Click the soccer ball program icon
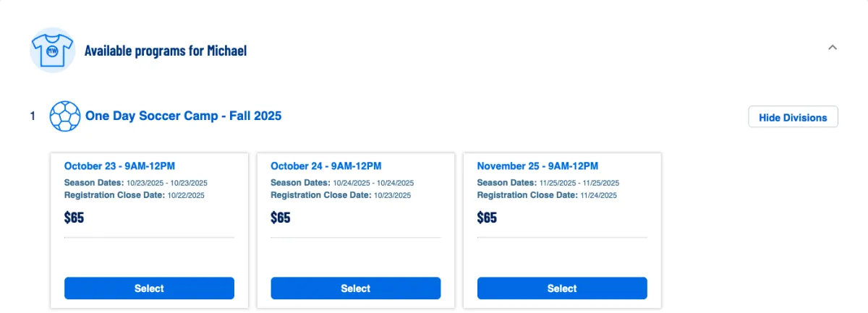 65,116
